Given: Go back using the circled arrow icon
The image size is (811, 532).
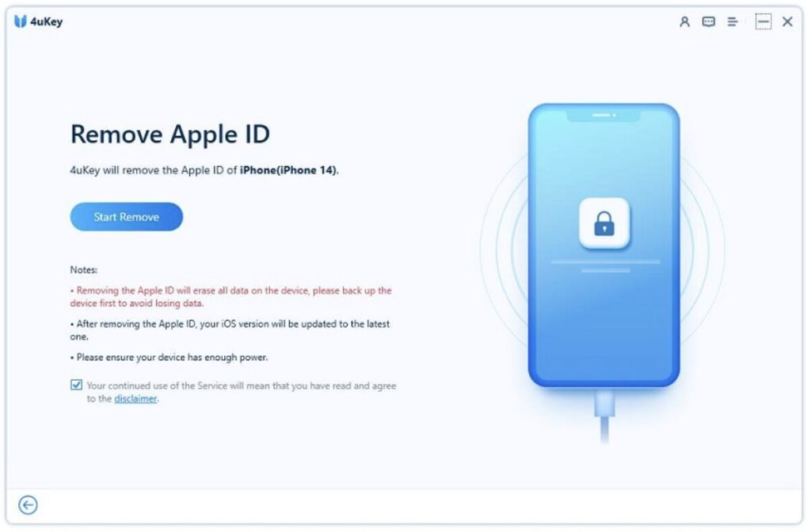Looking at the screenshot, I should [x=28, y=504].
